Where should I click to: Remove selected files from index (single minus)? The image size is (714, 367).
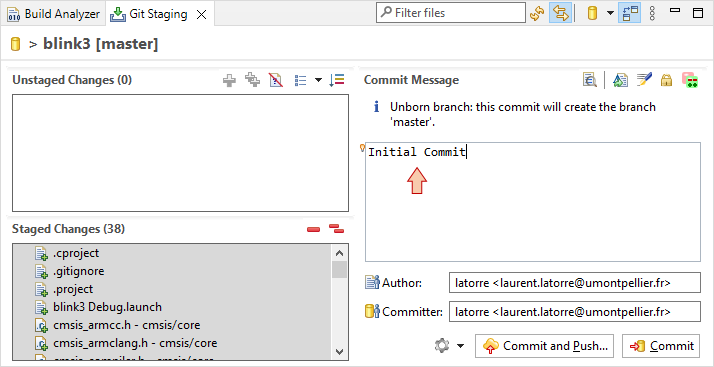tap(313, 229)
